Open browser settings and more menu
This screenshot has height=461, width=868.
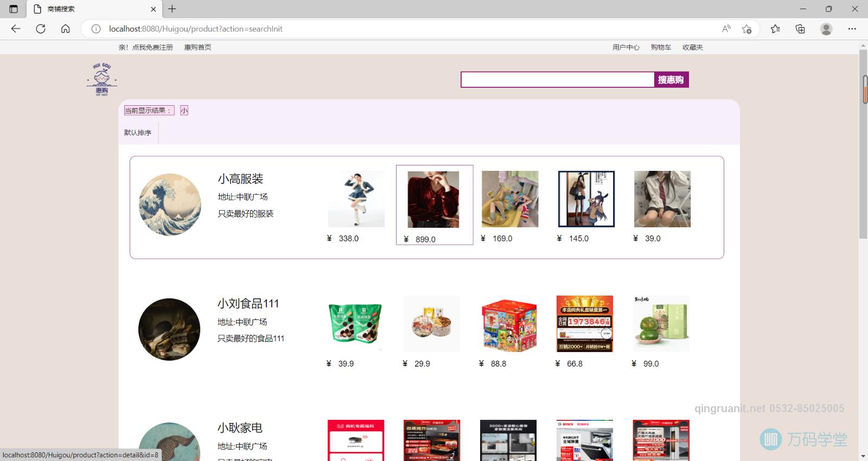coord(852,29)
